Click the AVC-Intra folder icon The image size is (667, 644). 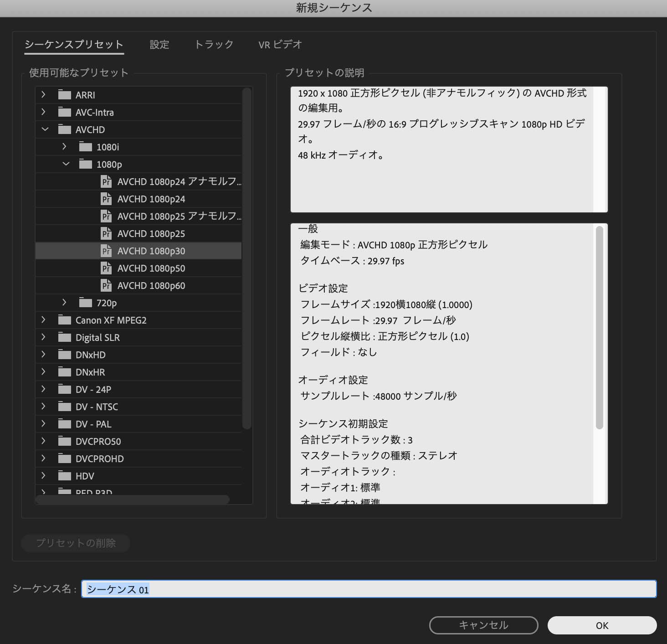coord(65,112)
